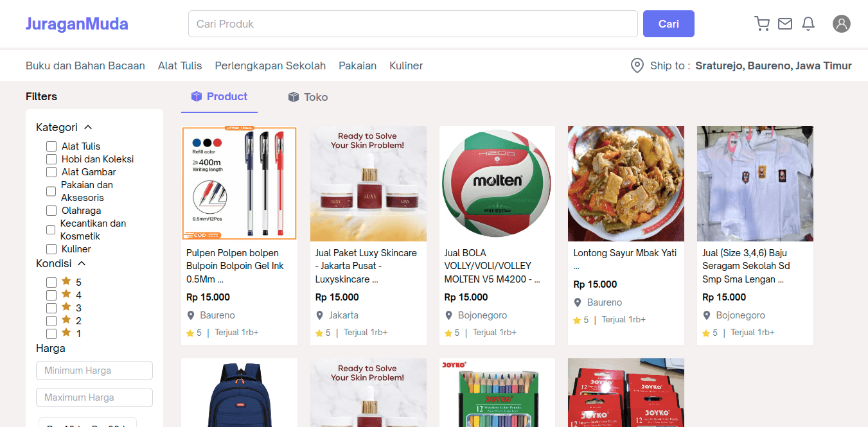Screen dimensions: 868x427
Task: Click the cube icon beside Toko
Action: [294, 97]
